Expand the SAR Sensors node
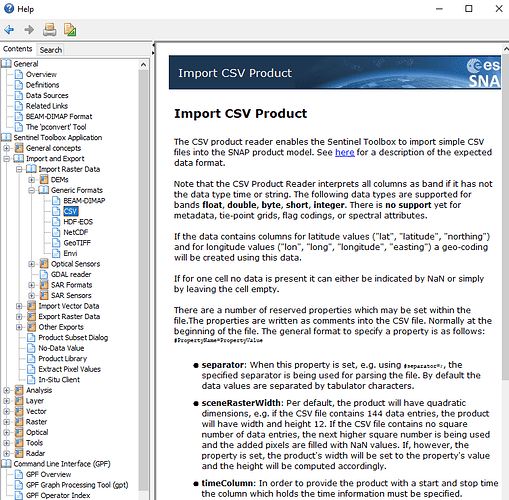 pyautogui.click(x=31, y=296)
